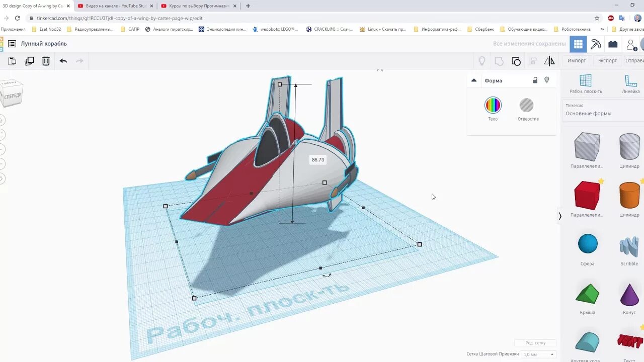Pick the purple cone (Конус) shape
The height and width of the screenshot is (362, 644).
pyautogui.click(x=629, y=294)
